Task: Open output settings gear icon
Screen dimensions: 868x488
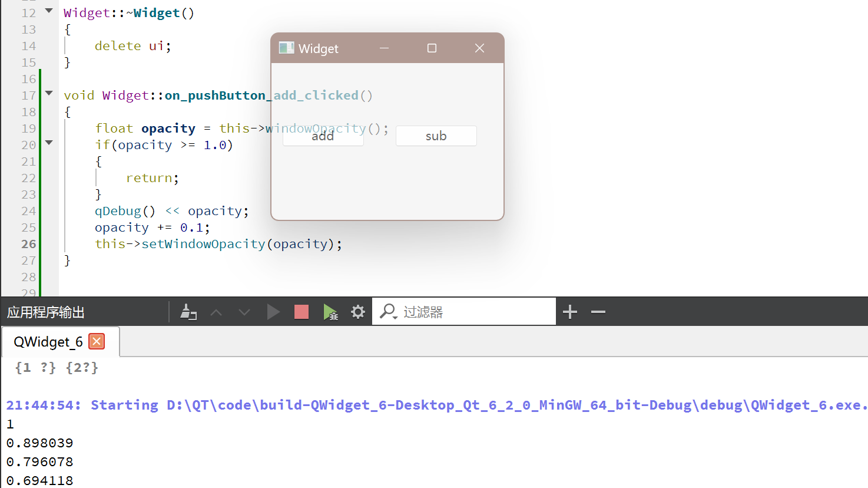Action: pos(358,312)
